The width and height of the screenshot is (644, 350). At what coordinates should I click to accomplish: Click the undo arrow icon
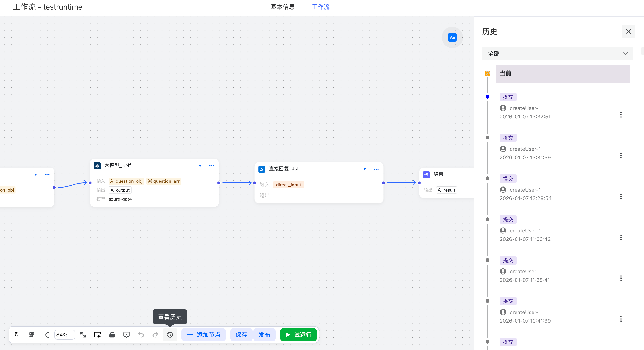141,334
